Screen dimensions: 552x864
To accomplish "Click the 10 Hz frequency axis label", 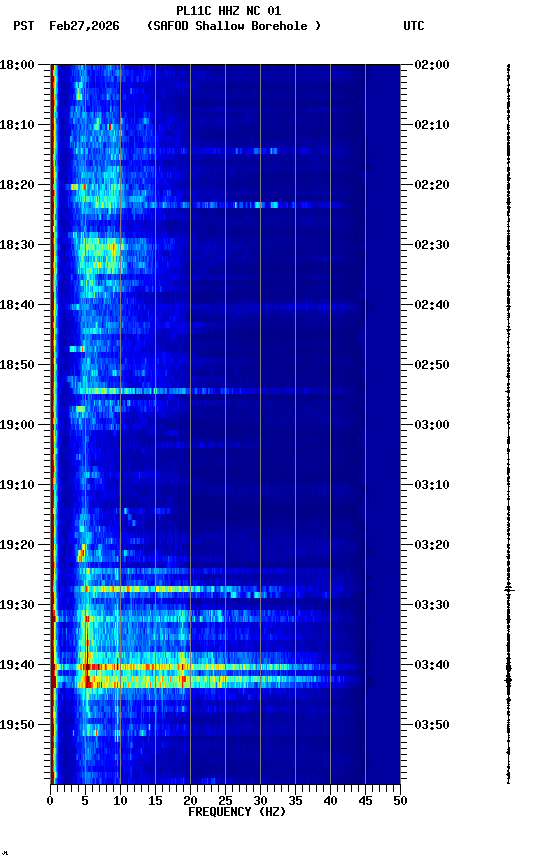I will click(x=120, y=801).
